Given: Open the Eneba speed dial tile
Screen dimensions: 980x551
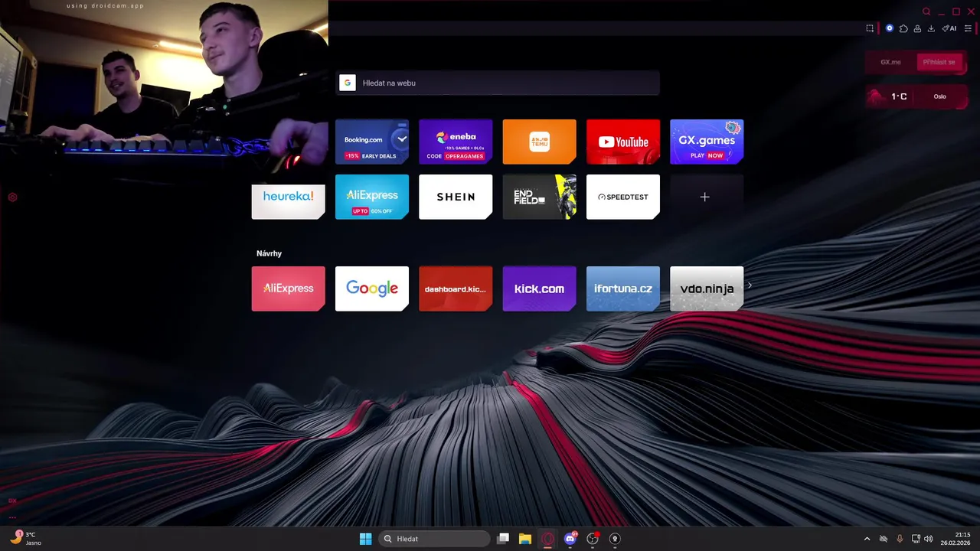Looking at the screenshot, I should point(456,142).
